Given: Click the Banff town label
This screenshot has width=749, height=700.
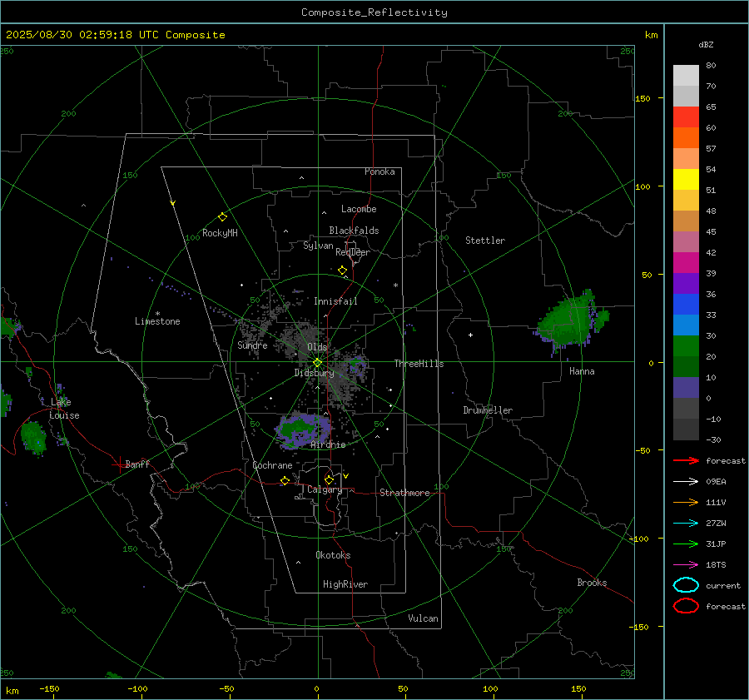Looking at the screenshot, I should coord(137,464).
